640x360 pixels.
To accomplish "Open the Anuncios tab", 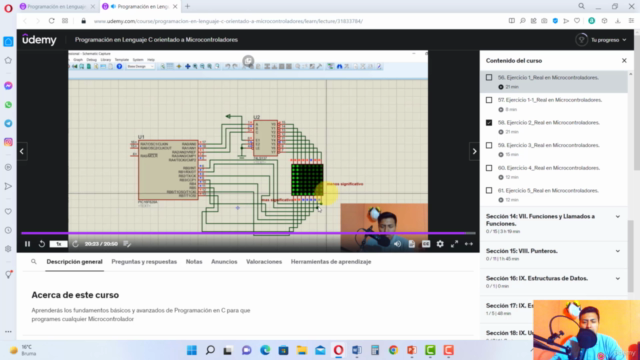I will [224, 262].
